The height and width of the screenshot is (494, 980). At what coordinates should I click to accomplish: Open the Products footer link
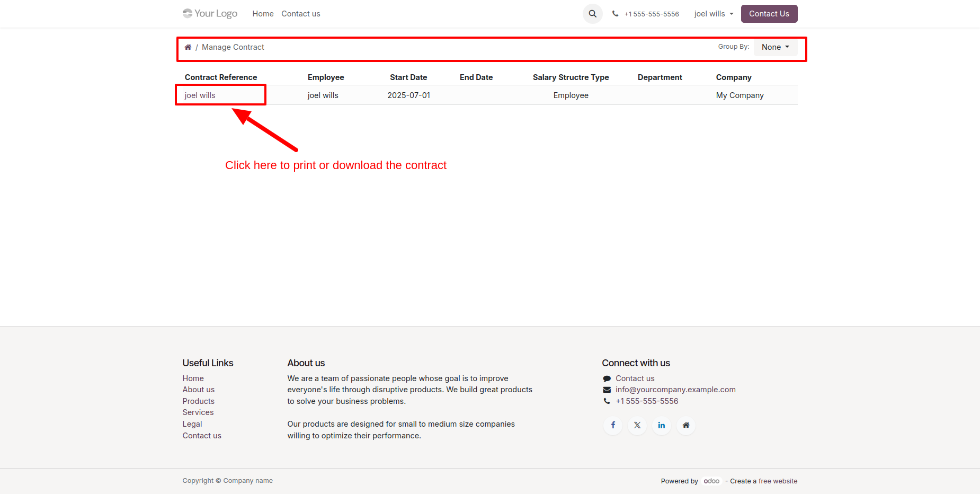pos(199,401)
